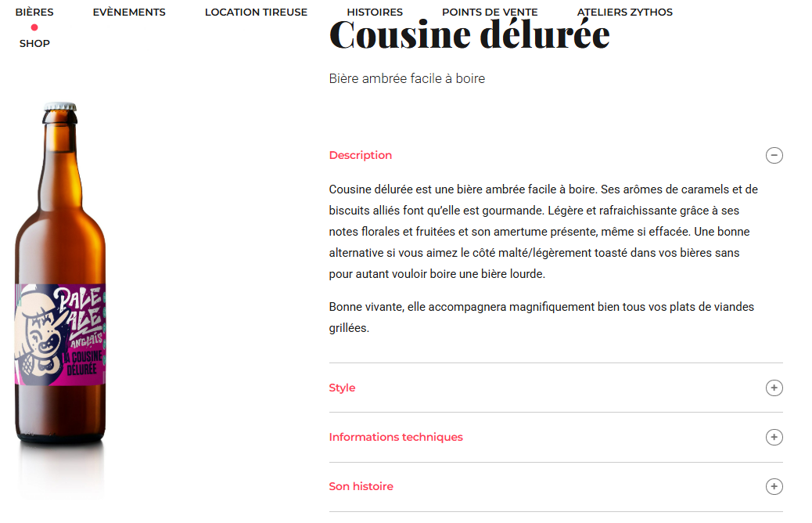Click the subtitle Bière ambrée facile à boire
This screenshot has height=523, width=812.
click(x=407, y=79)
